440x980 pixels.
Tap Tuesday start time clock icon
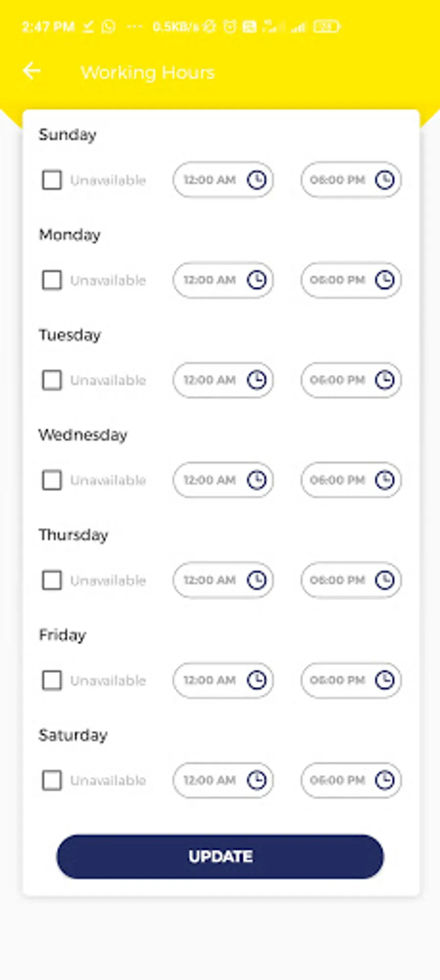pos(257,380)
